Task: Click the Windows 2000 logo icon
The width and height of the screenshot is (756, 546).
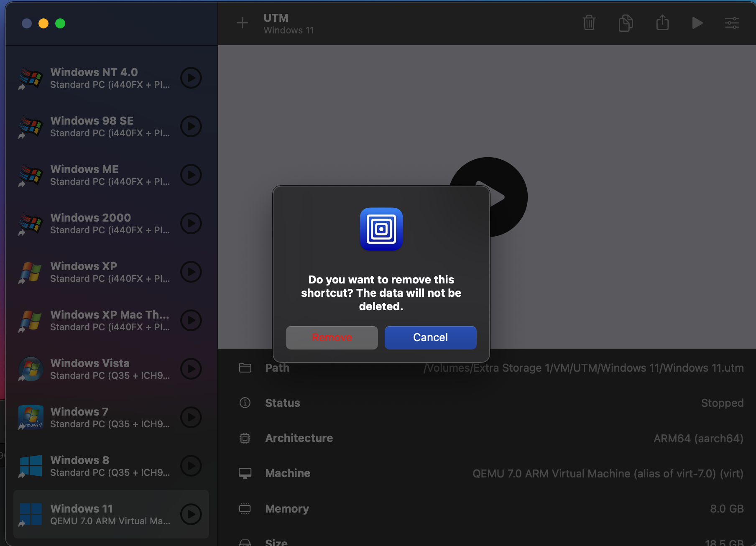Action: (x=31, y=224)
